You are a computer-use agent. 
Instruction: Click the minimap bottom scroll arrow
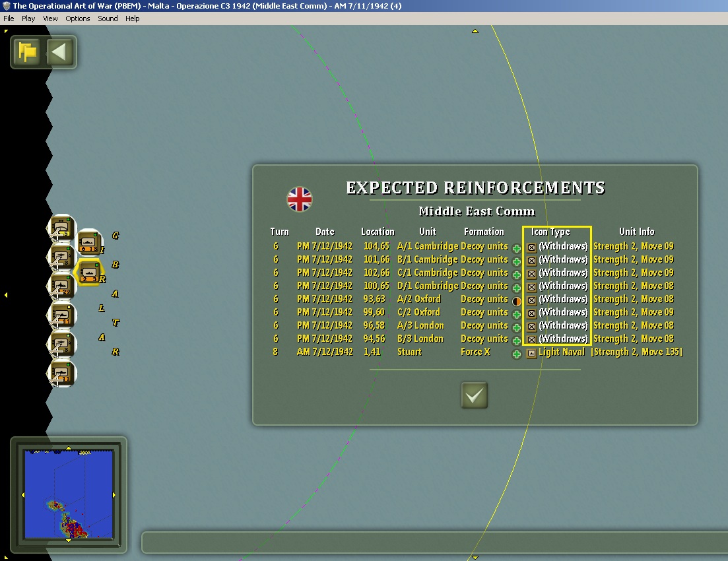coord(69,541)
